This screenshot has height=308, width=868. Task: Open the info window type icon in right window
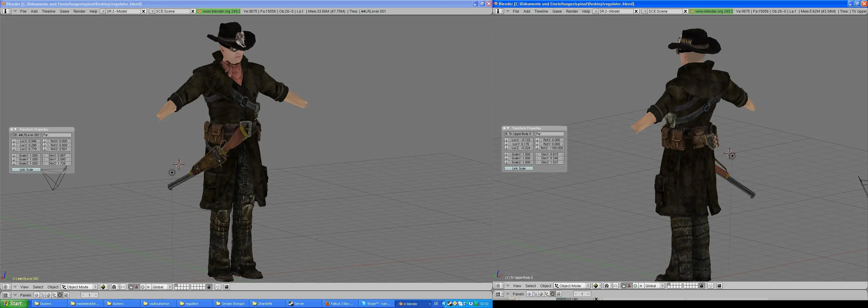[499, 11]
